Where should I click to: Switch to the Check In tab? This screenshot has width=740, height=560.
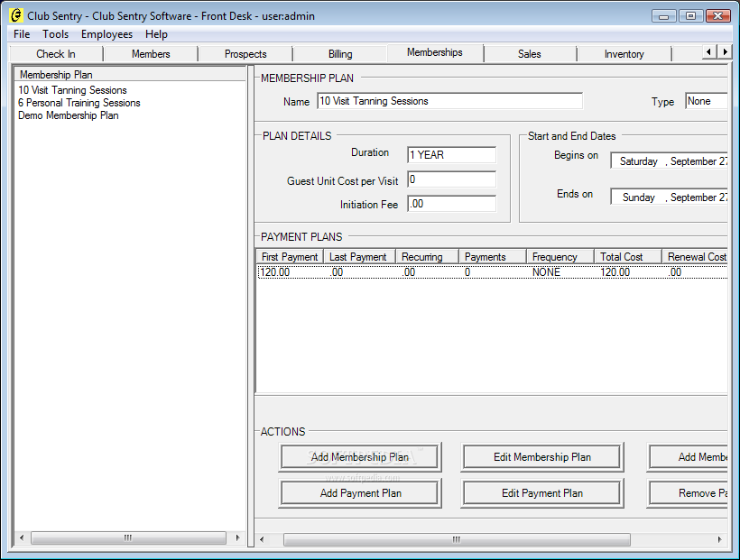point(54,53)
